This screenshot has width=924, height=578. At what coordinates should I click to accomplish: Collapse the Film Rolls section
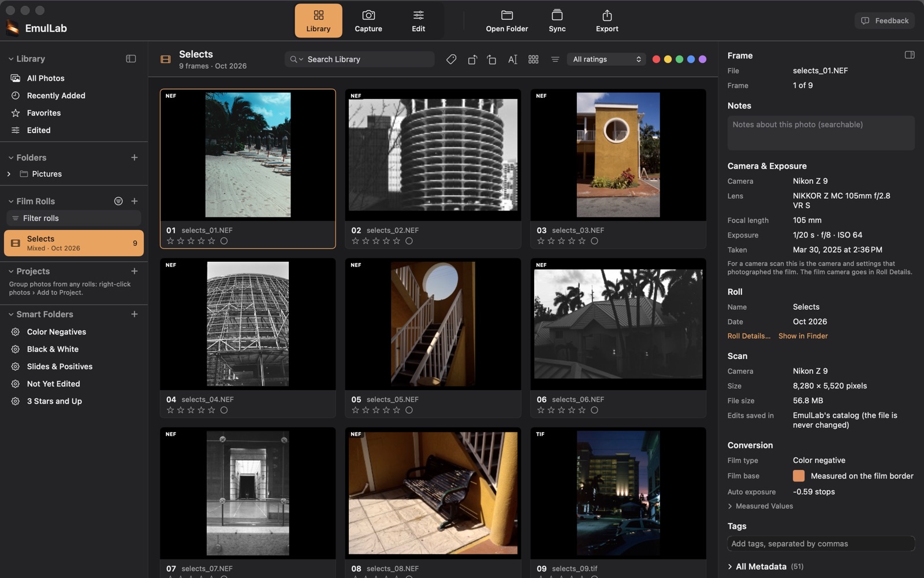tap(10, 201)
